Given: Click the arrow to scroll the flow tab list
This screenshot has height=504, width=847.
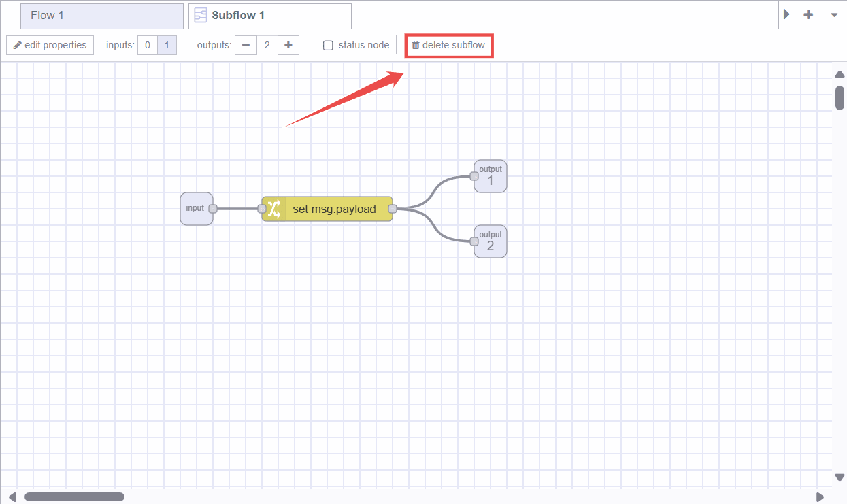Looking at the screenshot, I should click(x=787, y=14).
